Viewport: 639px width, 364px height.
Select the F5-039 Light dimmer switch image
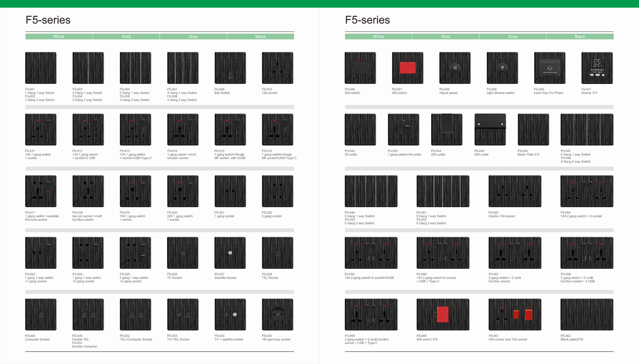(502, 68)
